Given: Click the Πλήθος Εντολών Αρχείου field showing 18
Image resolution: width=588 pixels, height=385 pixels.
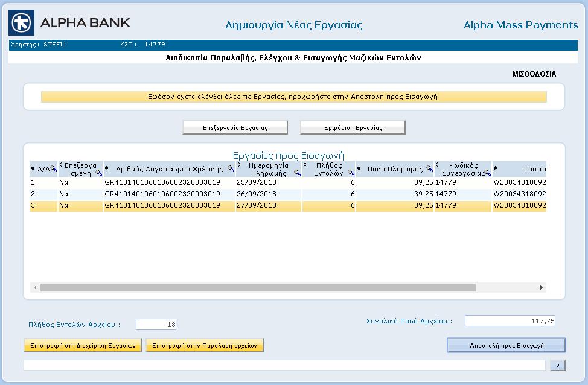Looking at the screenshot, I should [x=156, y=324].
